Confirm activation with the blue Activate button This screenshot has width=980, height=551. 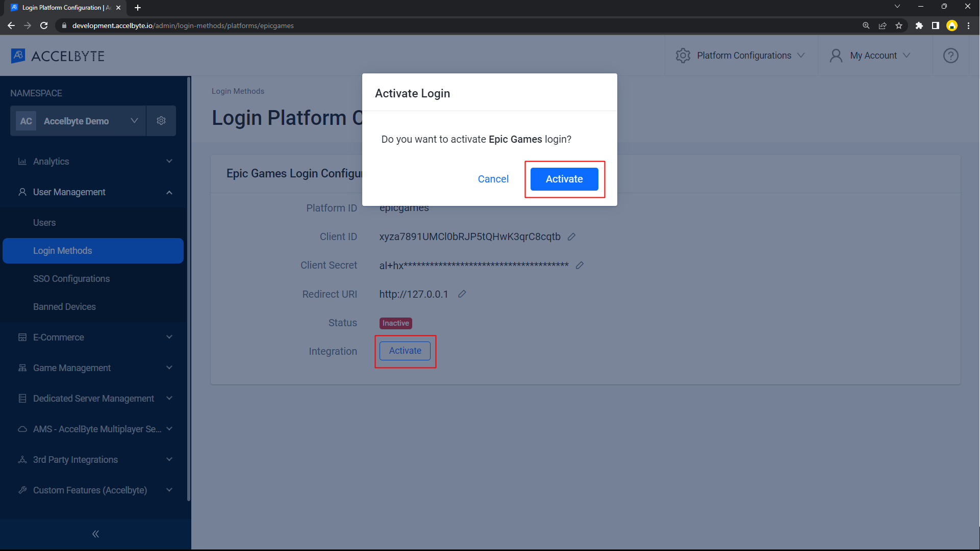[564, 179]
